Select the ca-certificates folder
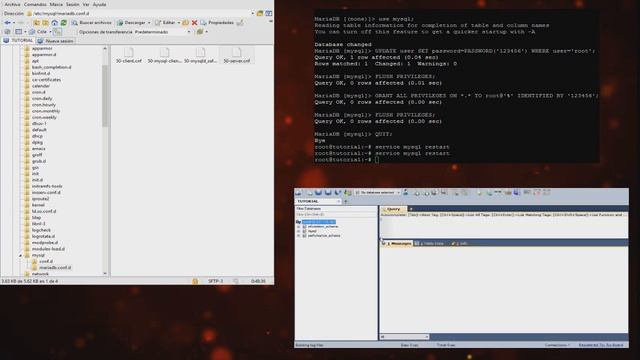 pyautogui.click(x=46, y=80)
